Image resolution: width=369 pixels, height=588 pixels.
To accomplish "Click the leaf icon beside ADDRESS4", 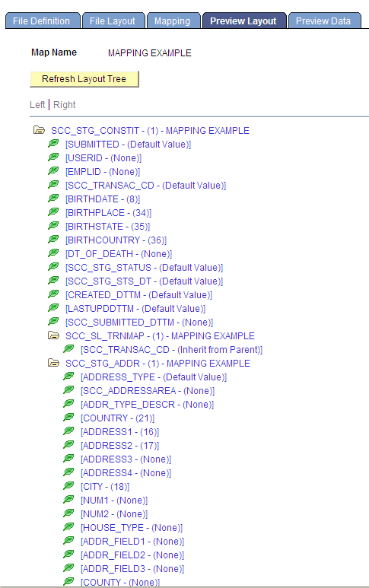I will [x=68, y=472].
